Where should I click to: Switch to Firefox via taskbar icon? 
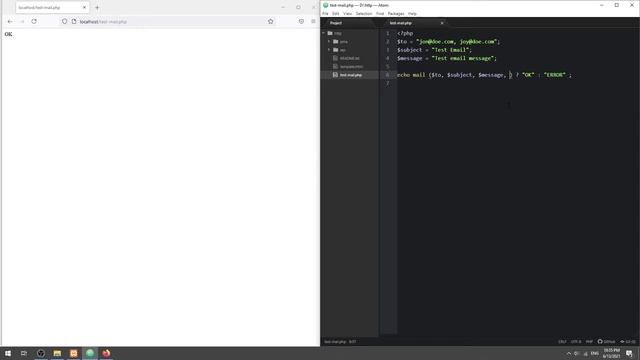click(x=106, y=353)
